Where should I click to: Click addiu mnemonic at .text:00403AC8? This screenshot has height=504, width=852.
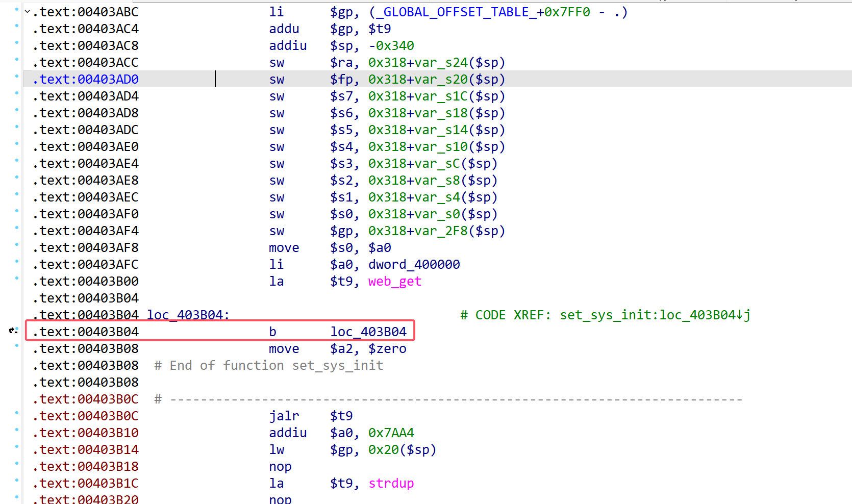[288, 45]
